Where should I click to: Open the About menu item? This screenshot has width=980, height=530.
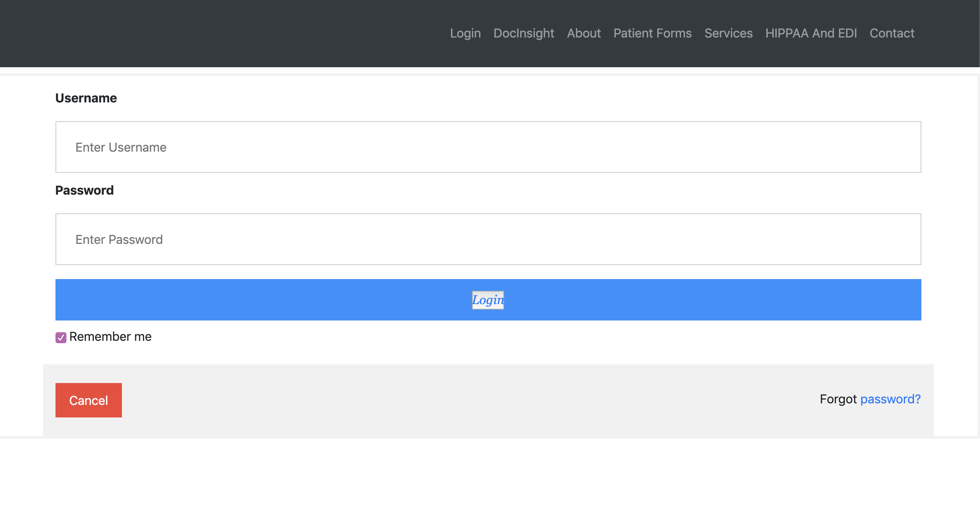pos(584,33)
